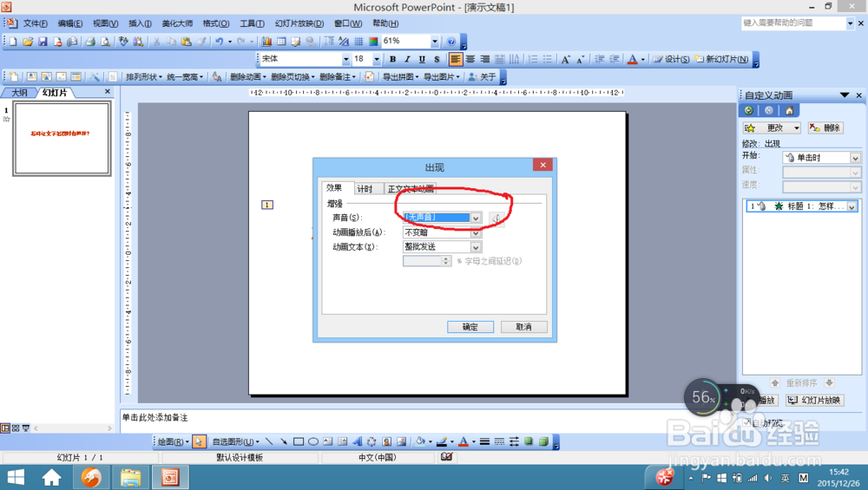Confirm the dialog with 确定
The image size is (868, 490).
tap(470, 327)
